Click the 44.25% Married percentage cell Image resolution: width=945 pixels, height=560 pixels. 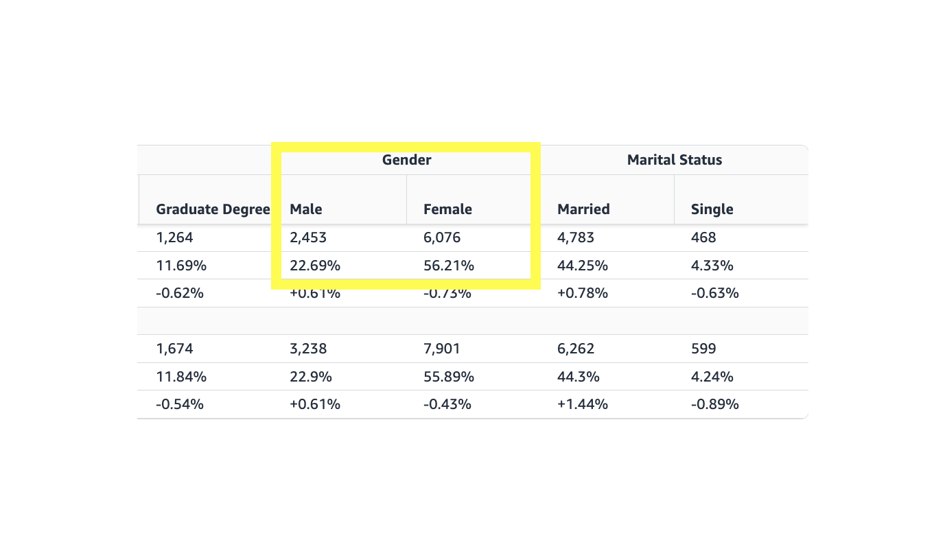[582, 266]
